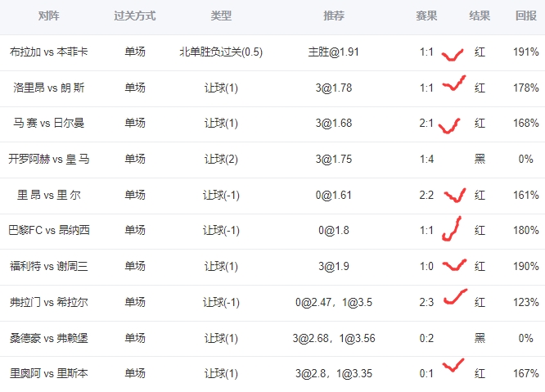Click the 黑 result for 开罗阿赫 vs 皇马
The image size is (545, 392).
click(480, 159)
